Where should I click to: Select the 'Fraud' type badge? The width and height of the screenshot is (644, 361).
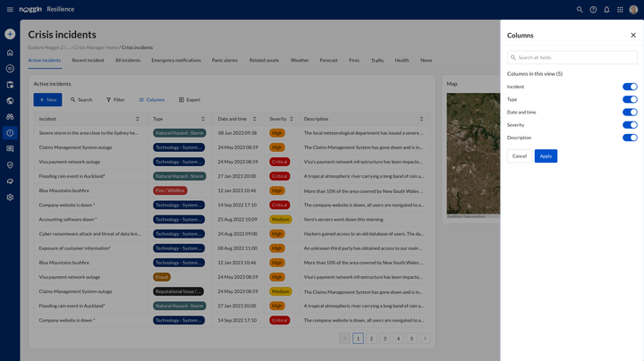pyautogui.click(x=162, y=277)
